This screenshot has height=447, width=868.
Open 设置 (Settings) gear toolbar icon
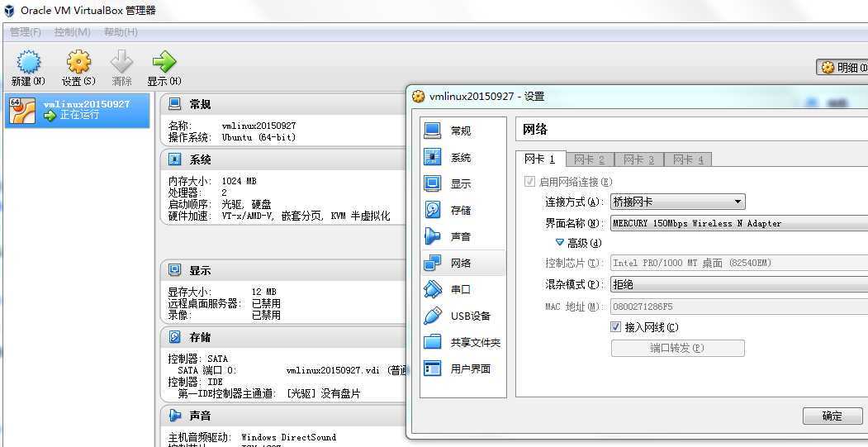(78, 62)
